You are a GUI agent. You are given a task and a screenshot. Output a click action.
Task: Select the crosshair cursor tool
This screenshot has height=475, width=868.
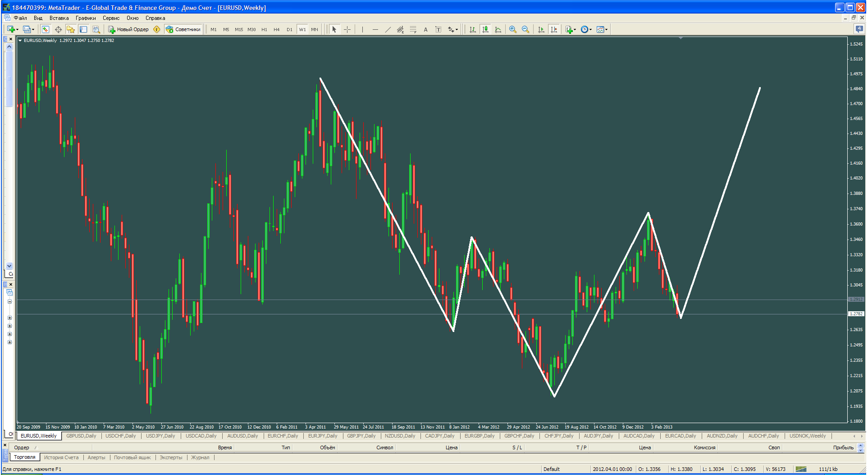[347, 29]
